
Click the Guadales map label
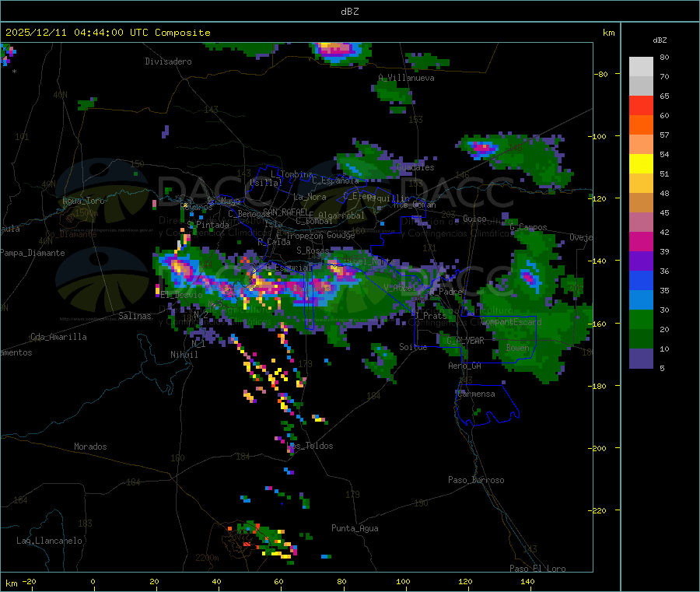[x=415, y=167]
